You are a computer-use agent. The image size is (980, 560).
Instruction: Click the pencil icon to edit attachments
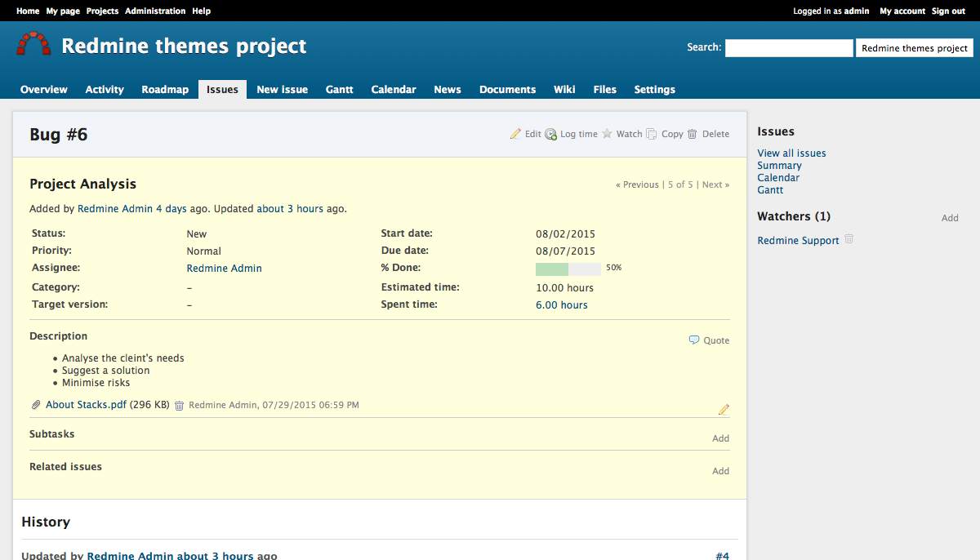[x=724, y=409]
